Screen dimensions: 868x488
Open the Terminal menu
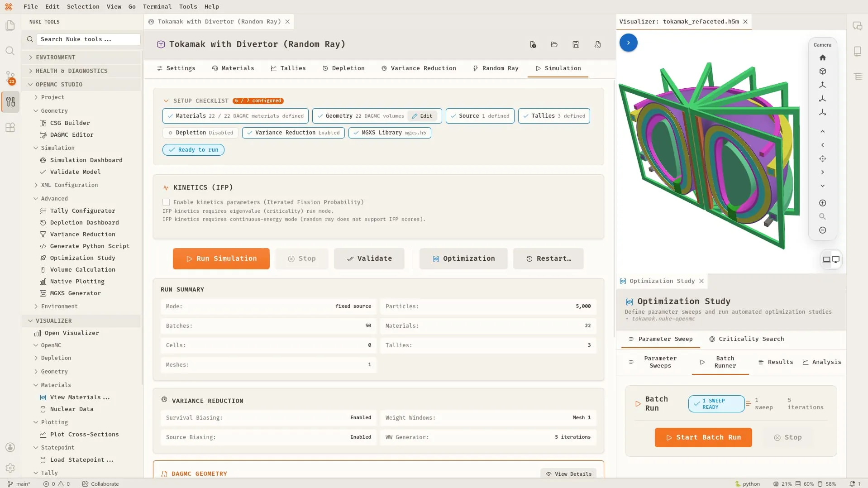(x=157, y=6)
